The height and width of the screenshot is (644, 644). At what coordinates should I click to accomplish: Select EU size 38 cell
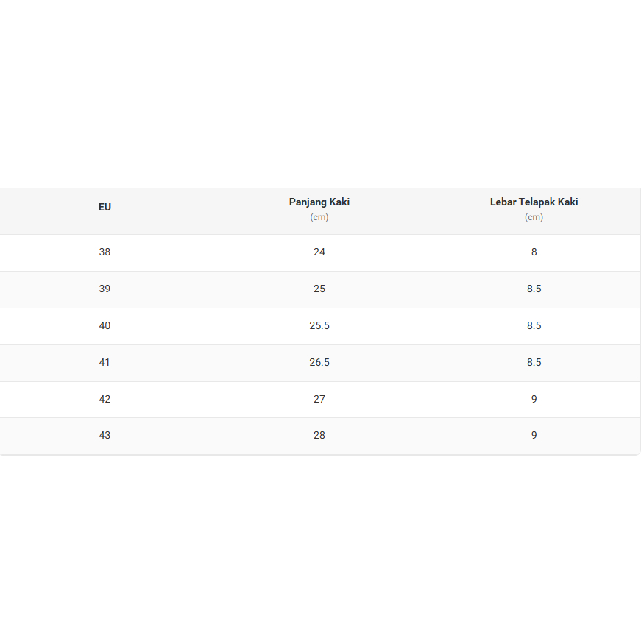click(x=105, y=252)
